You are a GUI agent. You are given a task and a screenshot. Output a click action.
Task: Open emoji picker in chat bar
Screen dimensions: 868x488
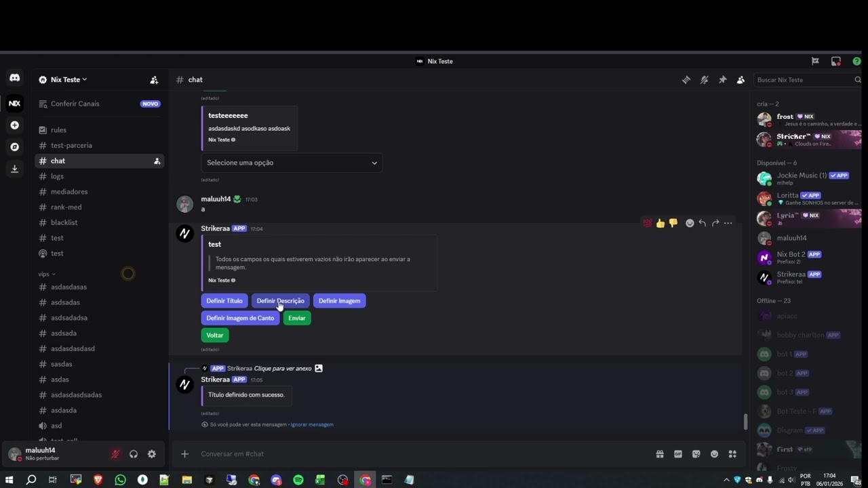pyautogui.click(x=715, y=454)
